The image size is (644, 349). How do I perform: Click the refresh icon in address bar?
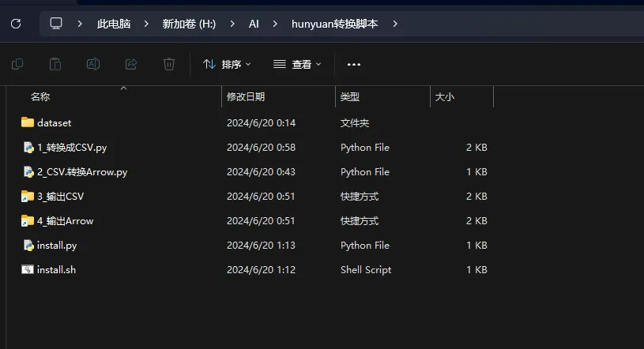(16, 24)
